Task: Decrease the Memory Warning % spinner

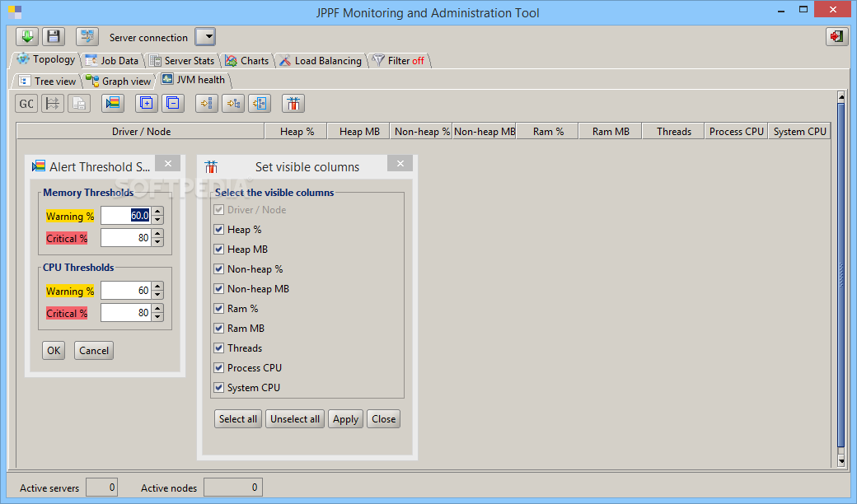Action: click(157, 220)
